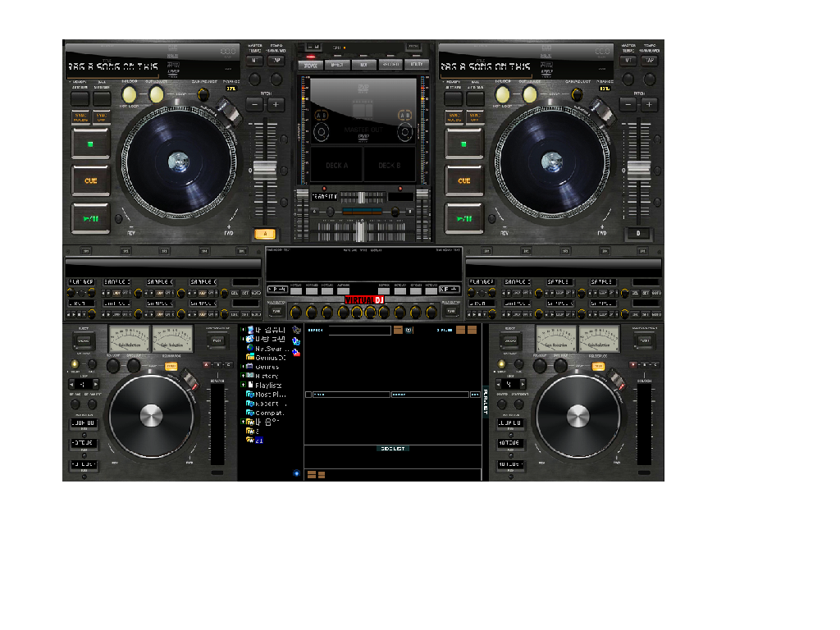The image size is (840, 630).
Task: Open the Most Played filter folder
Action: pos(267,395)
